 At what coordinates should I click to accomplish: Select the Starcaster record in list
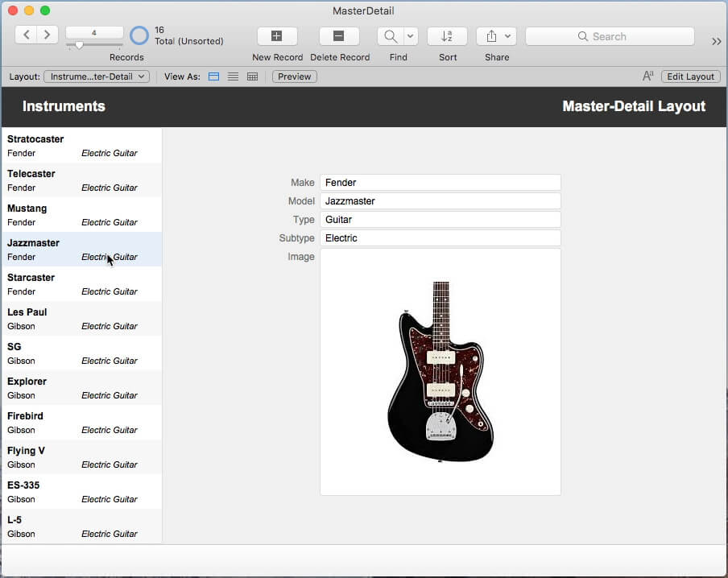coord(81,284)
